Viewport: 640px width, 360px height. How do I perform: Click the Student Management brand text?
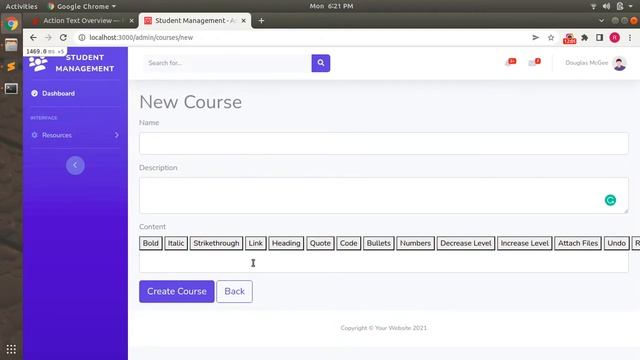tap(85, 63)
